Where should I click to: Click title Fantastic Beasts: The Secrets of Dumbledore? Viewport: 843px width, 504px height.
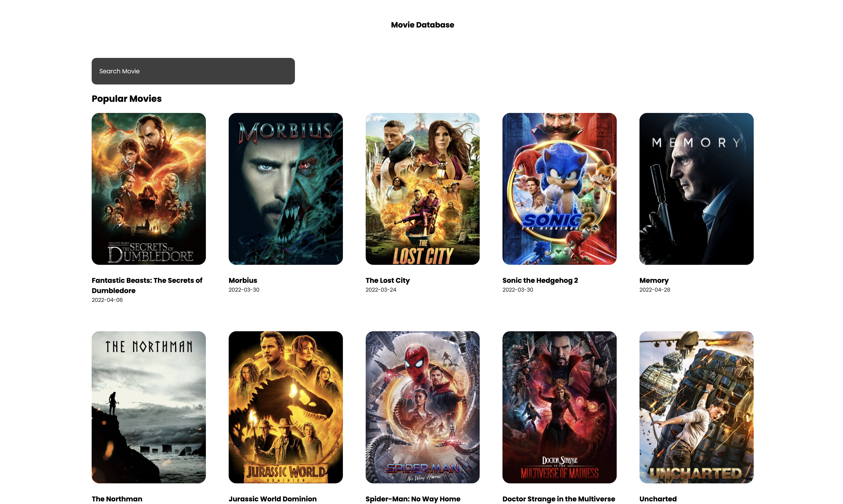click(x=147, y=285)
